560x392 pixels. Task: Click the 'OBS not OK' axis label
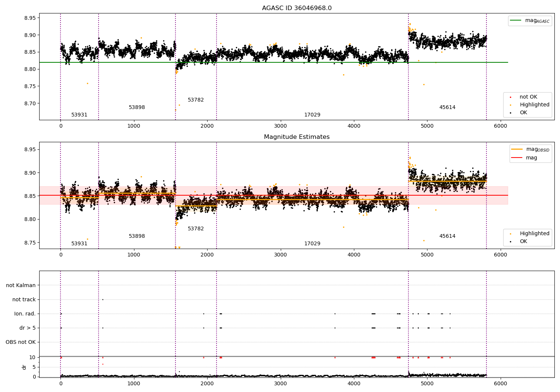coord(21,342)
